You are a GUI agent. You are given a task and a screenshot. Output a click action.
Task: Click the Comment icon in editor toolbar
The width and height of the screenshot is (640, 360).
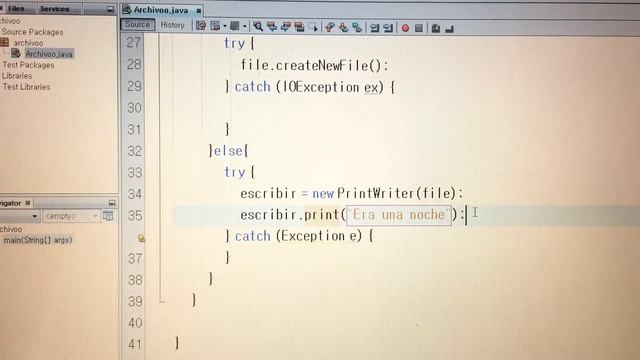(436, 28)
